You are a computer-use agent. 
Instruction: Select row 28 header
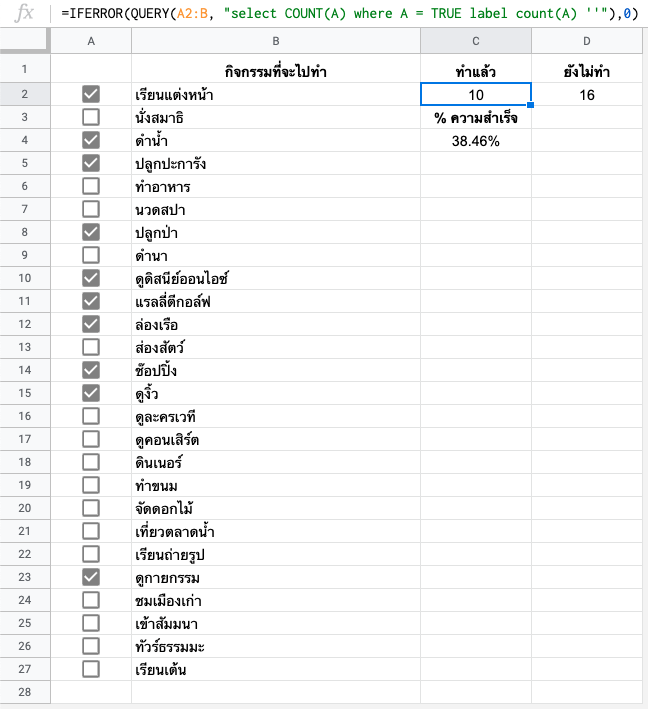pyautogui.click(x=25, y=692)
